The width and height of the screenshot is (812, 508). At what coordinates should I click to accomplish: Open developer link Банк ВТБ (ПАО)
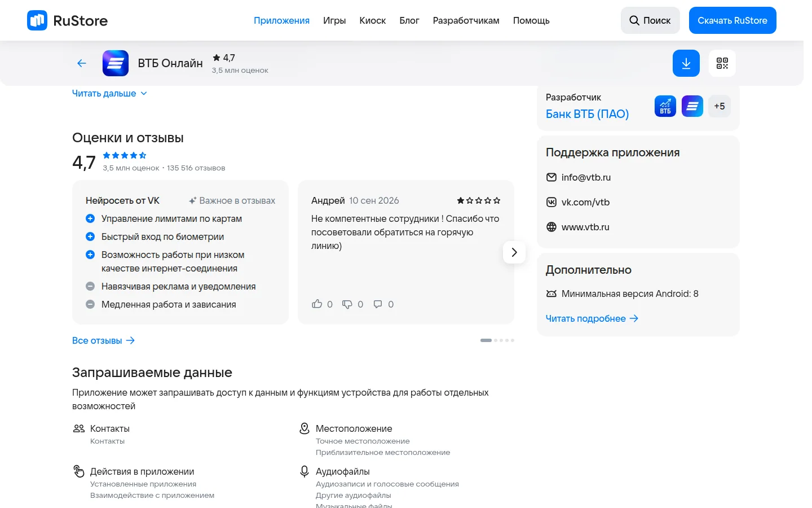coord(587,114)
